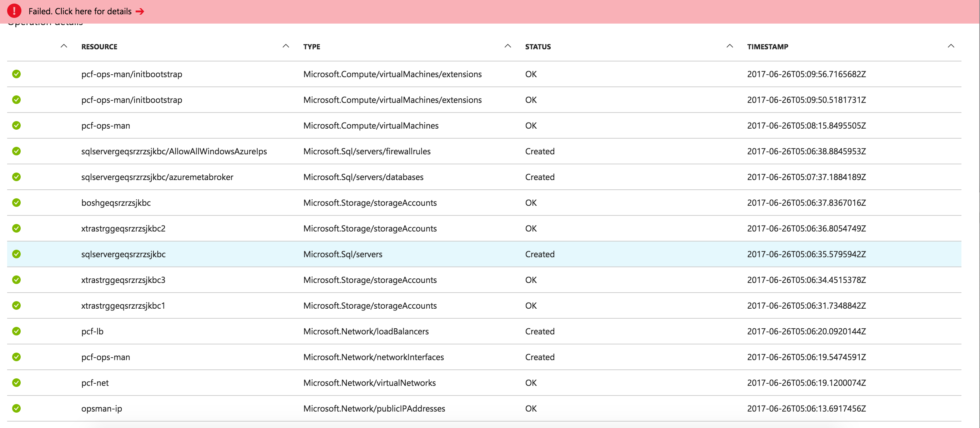Click the success icon beside the azuremetabroker database row
Image resolution: width=980 pixels, height=428 pixels.
[x=16, y=177]
